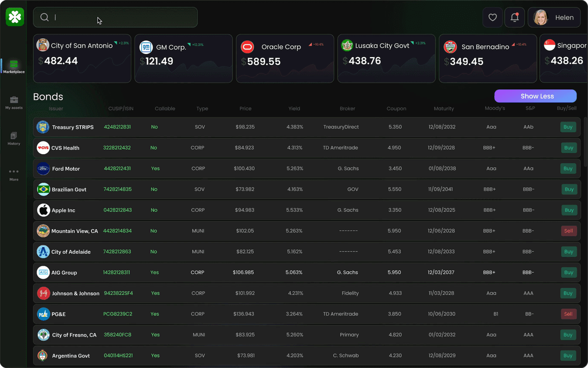Click Oracle Corp price $589.55
Image resolution: width=588 pixels, height=368 pixels.
pyautogui.click(x=261, y=62)
